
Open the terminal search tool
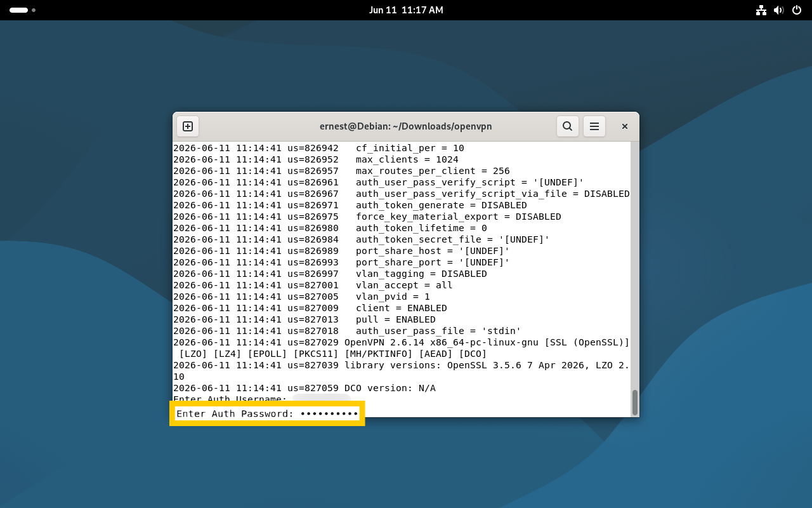pos(568,126)
